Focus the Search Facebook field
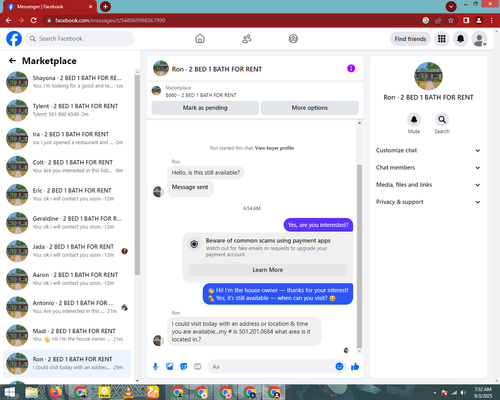The height and width of the screenshot is (400, 500). coord(80,39)
